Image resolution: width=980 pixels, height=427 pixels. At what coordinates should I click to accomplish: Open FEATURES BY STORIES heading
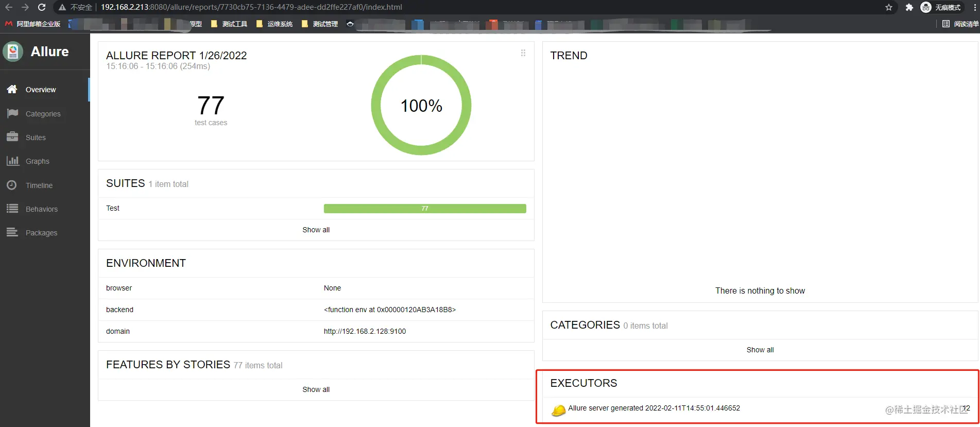click(x=168, y=365)
